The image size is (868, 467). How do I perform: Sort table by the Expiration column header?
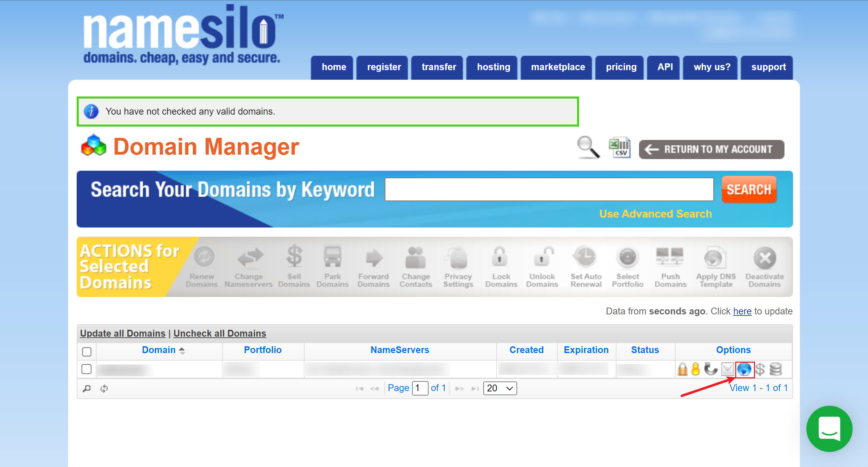[586, 350]
